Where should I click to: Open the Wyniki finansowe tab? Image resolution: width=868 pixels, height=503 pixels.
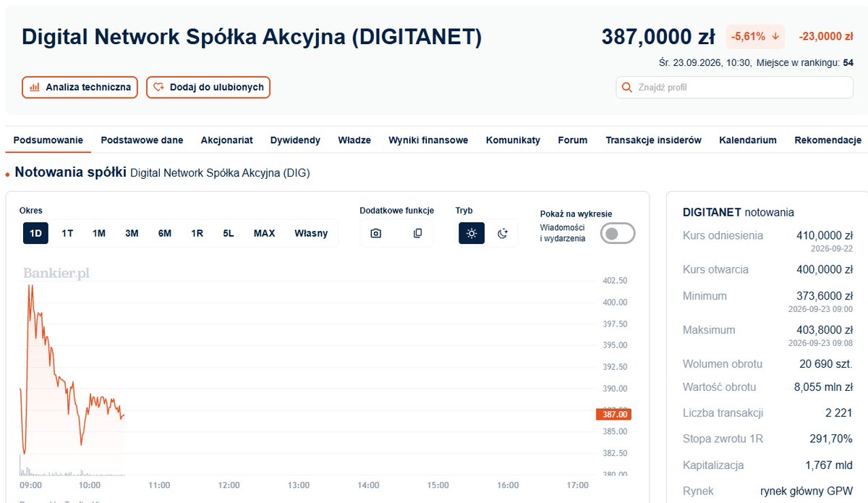(x=428, y=140)
